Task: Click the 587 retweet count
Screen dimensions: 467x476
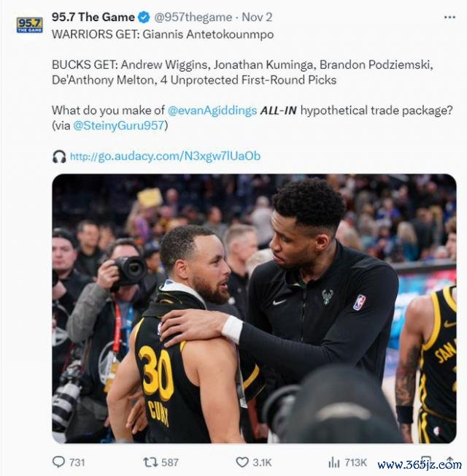Action: tap(170, 462)
